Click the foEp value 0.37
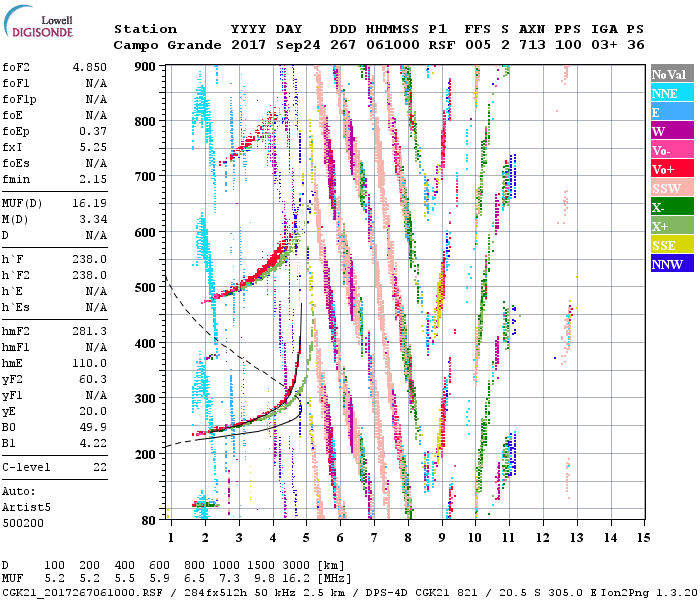 93,131
